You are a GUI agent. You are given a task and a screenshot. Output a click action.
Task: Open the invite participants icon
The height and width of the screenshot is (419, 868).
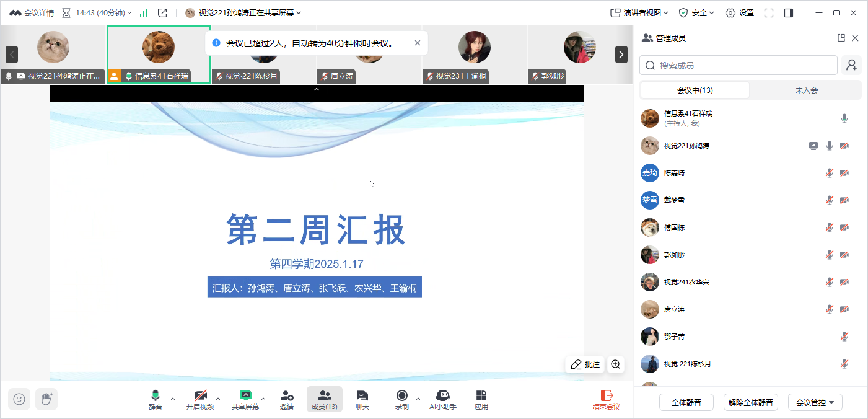286,400
